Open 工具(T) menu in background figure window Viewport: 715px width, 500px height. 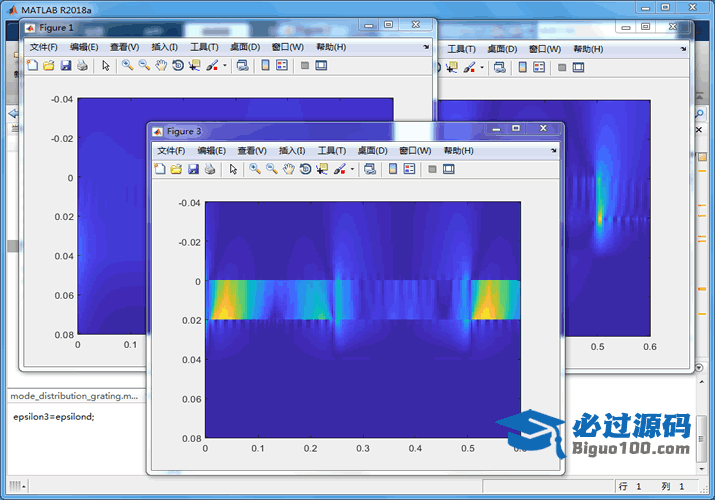coord(461,49)
